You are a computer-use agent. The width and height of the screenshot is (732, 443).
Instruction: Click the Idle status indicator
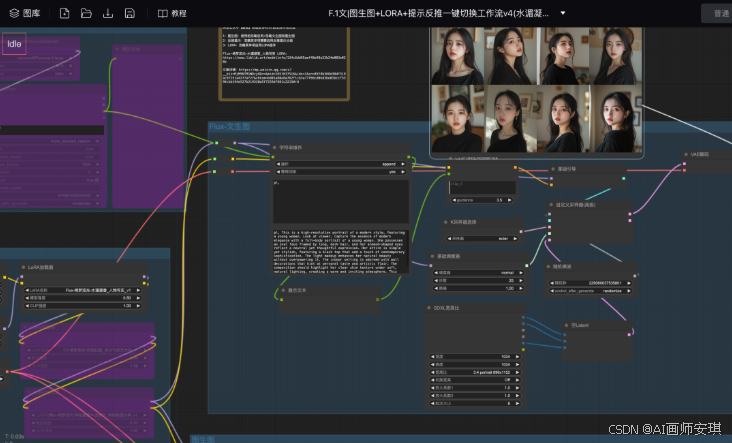[14, 43]
